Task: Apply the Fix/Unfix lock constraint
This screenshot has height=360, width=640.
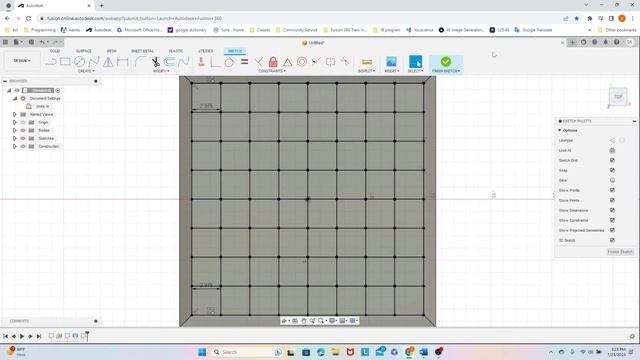Action: 273,62
